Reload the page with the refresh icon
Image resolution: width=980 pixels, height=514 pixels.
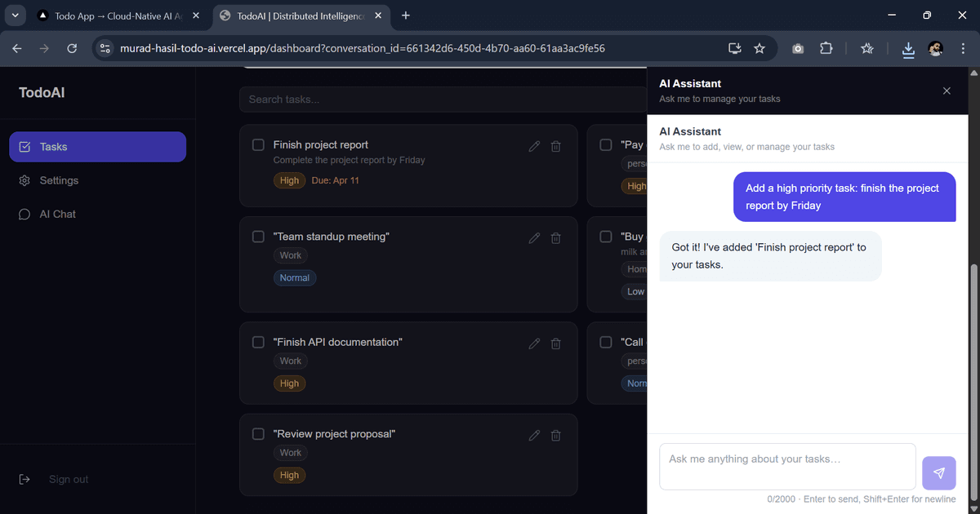pyautogui.click(x=72, y=48)
